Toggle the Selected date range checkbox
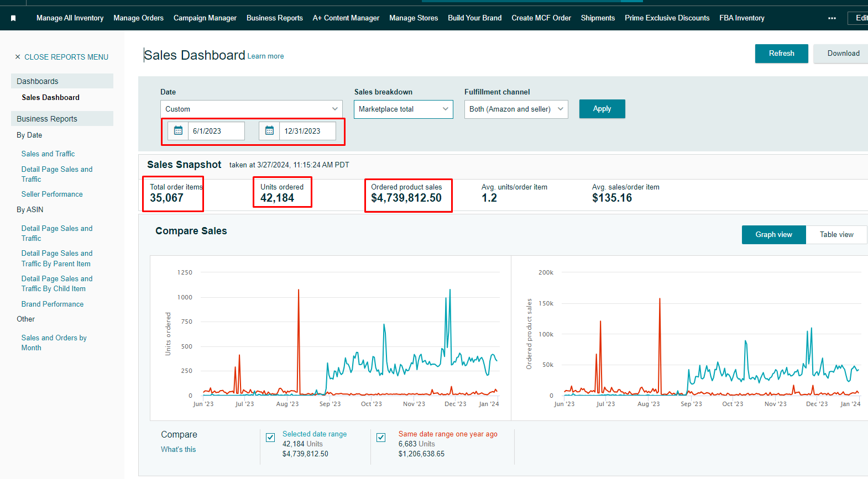This screenshot has width=868, height=479. click(270, 438)
